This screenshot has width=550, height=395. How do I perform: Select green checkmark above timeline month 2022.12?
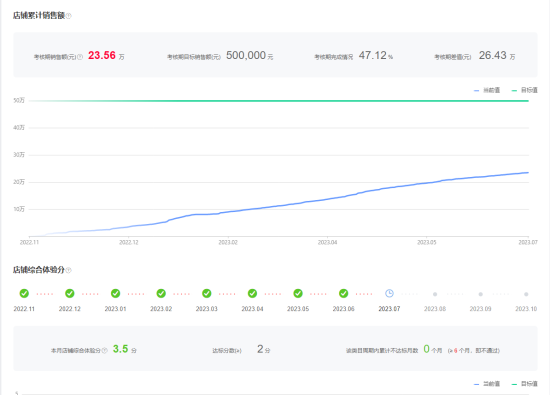click(70, 293)
